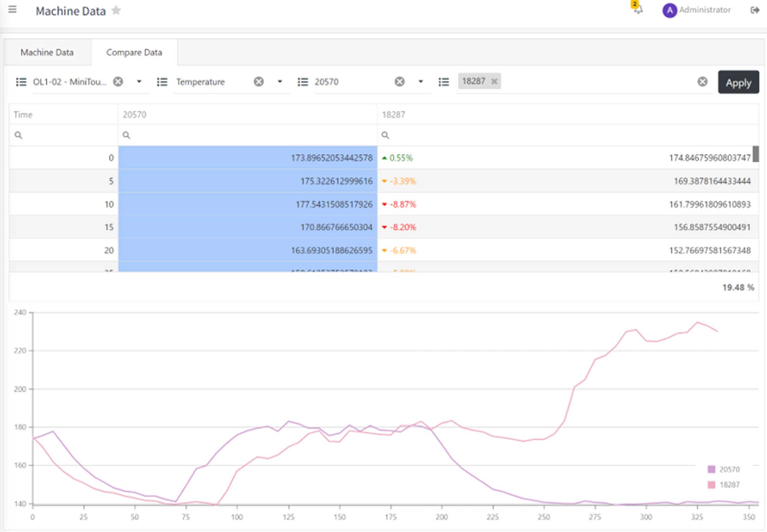Image resolution: width=767 pixels, height=532 pixels.
Task: Click the 20570 column search icon
Action: coord(126,135)
